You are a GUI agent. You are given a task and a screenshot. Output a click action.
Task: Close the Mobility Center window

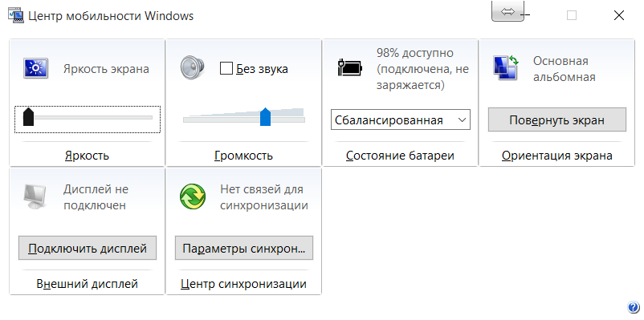(619, 15)
